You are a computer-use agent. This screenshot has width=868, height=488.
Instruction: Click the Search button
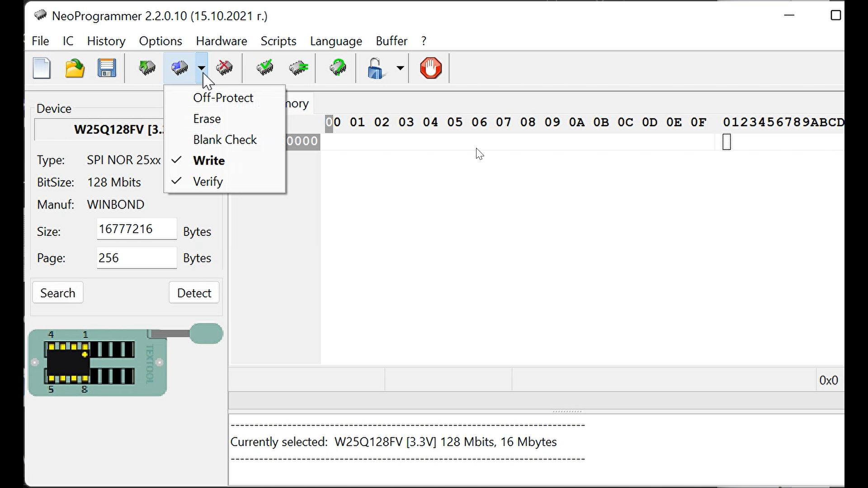(58, 293)
